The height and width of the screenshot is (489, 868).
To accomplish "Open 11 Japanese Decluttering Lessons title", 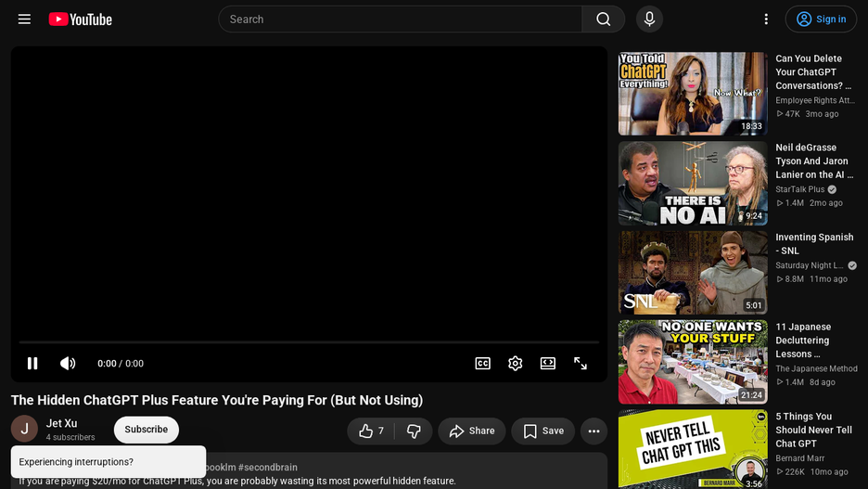I will [x=803, y=341].
